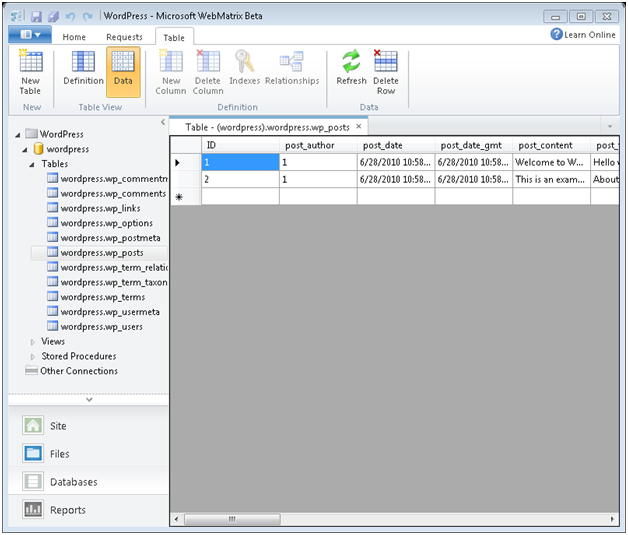Viewport: 628px width, 535px height.
Task: Click the ID column header
Action: pyautogui.click(x=240, y=145)
